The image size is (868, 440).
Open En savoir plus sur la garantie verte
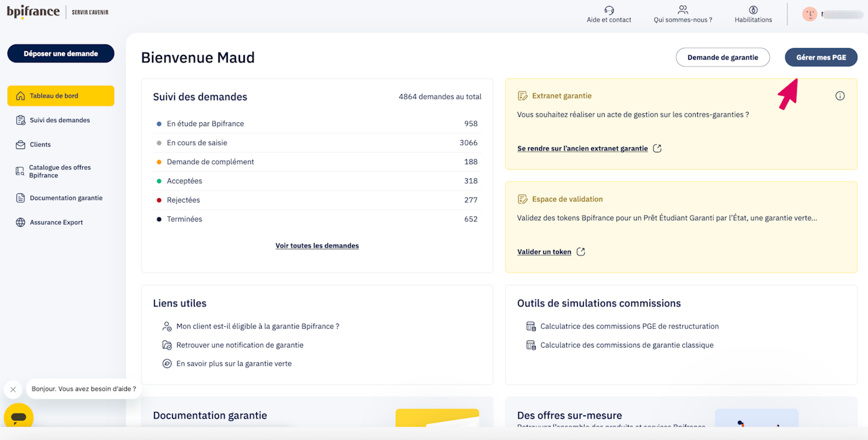pos(234,363)
